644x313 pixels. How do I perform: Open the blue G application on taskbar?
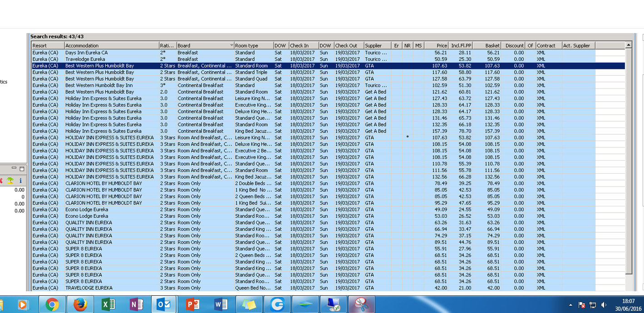[277, 304]
